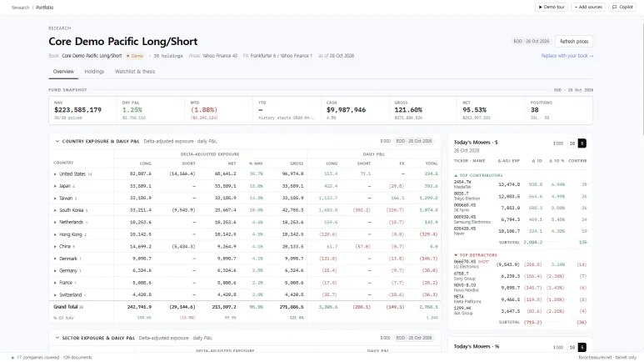This screenshot has width=644, height=362.
Task: Expand the Taiwan country row
Action: click(55, 199)
